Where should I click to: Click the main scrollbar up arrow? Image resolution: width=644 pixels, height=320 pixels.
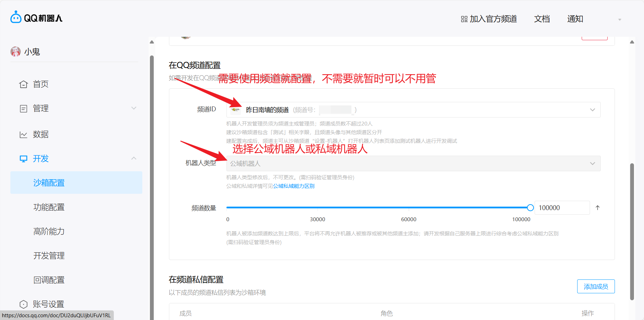click(x=632, y=42)
